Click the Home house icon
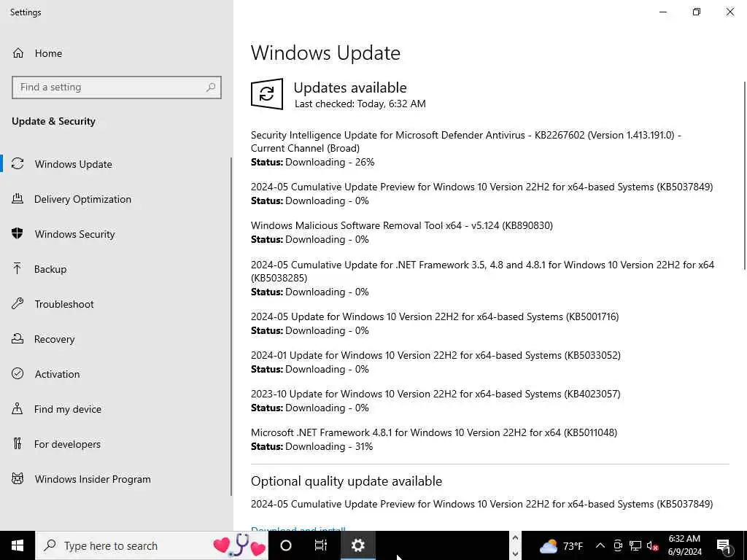 click(18, 52)
